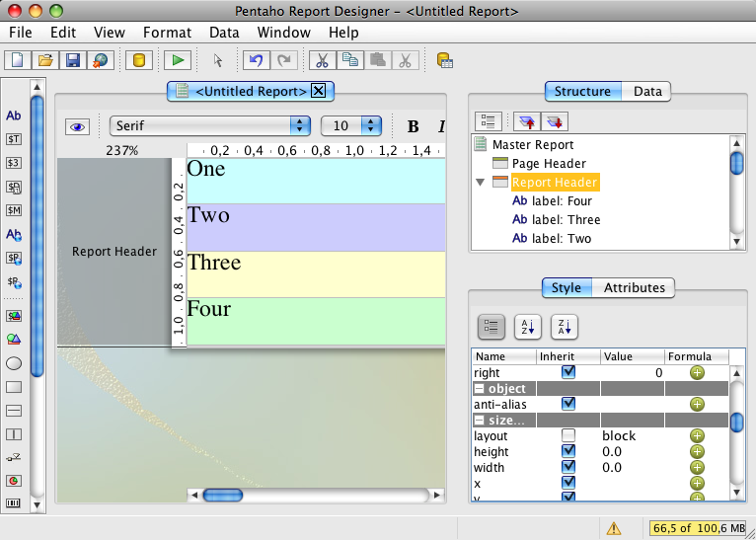Click the formula plus button for height

[x=697, y=452]
